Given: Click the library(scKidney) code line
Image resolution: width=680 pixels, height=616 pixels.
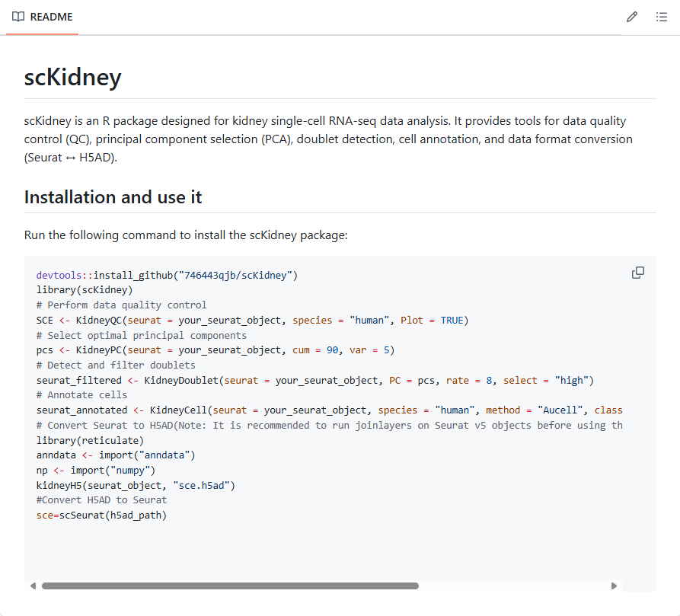Looking at the screenshot, I should 85,290.
